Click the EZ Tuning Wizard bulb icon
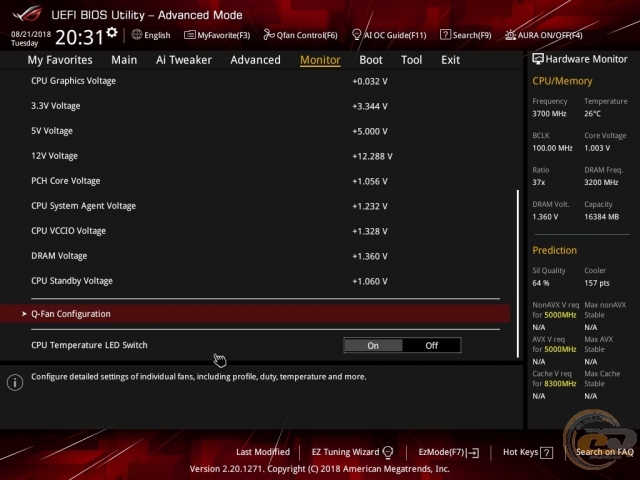Viewport: 640px width, 480px height. [388, 452]
